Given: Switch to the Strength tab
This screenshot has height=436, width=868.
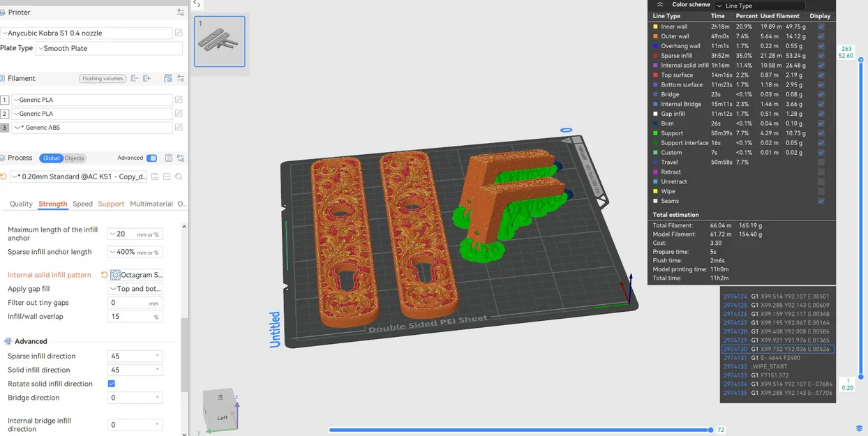Looking at the screenshot, I should tap(53, 204).
